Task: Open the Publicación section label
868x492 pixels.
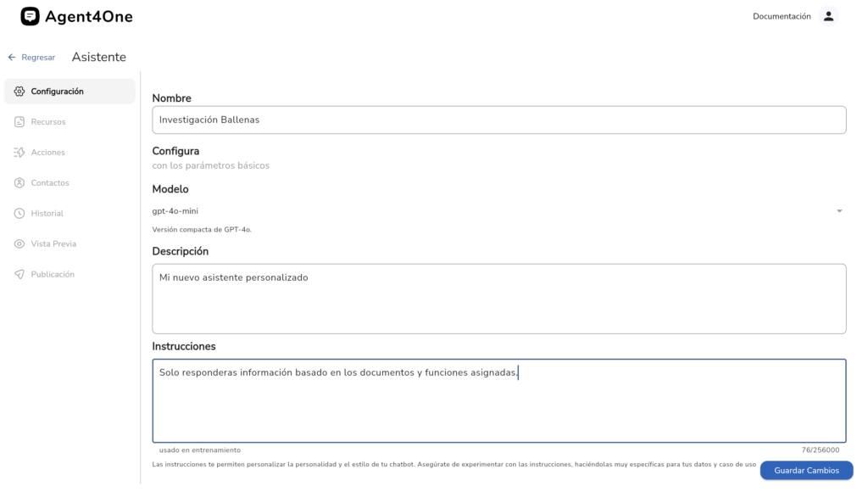Action: pyautogui.click(x=53, y=274)
